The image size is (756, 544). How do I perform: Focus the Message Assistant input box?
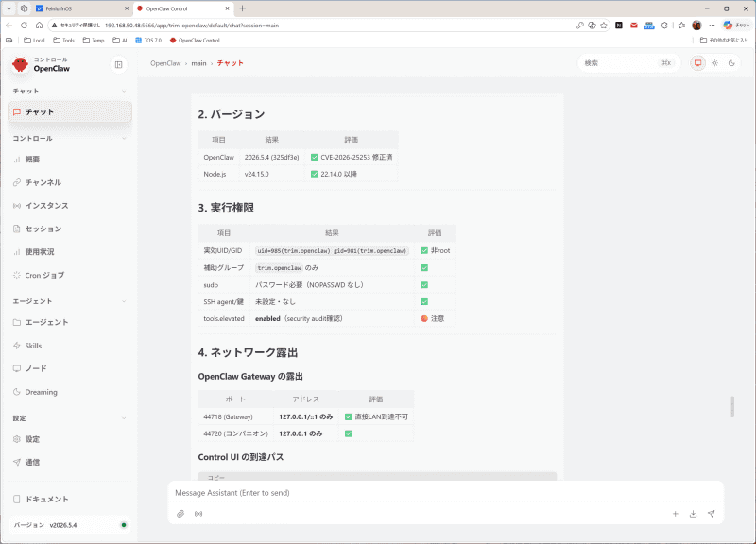[x=445, y=492]
